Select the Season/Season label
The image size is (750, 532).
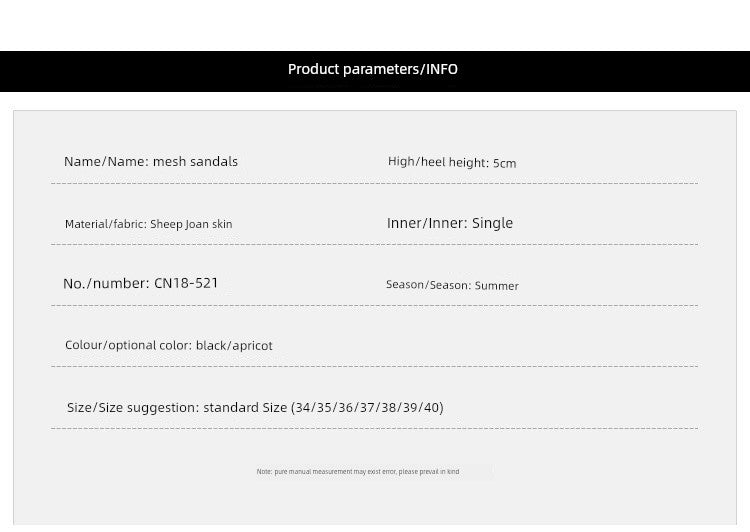428,285
